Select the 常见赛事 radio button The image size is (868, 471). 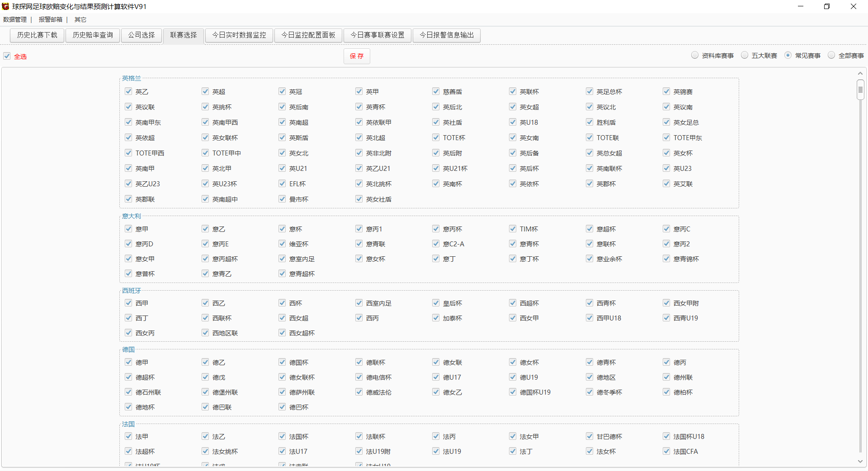(788, 55)
